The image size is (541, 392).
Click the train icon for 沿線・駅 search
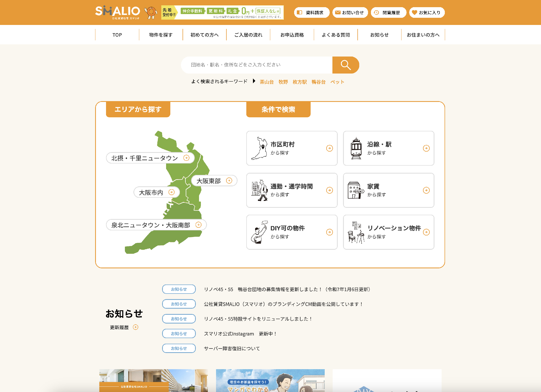(x=356, y=148)
